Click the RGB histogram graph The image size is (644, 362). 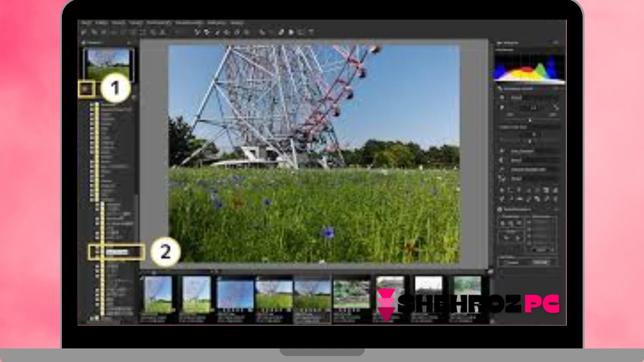[529, 68]
